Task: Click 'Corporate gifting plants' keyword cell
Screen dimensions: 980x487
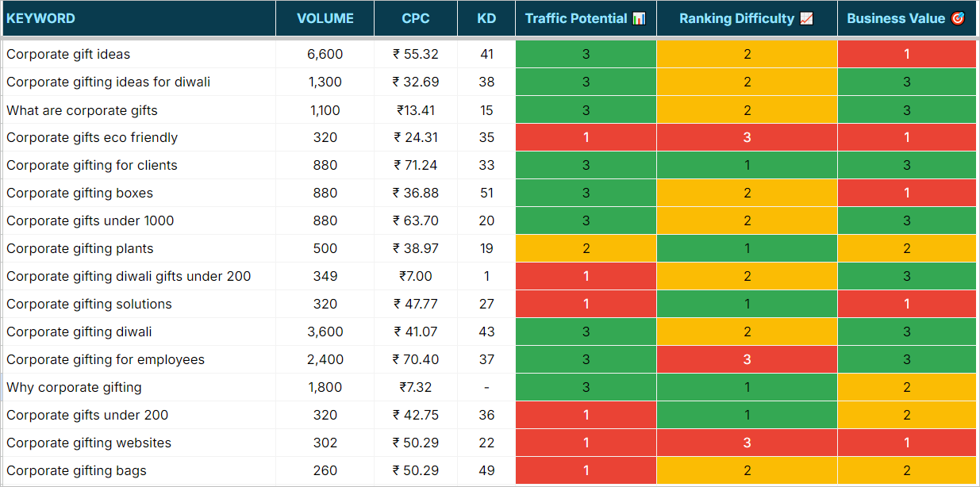Action: [x=139, y=248]
